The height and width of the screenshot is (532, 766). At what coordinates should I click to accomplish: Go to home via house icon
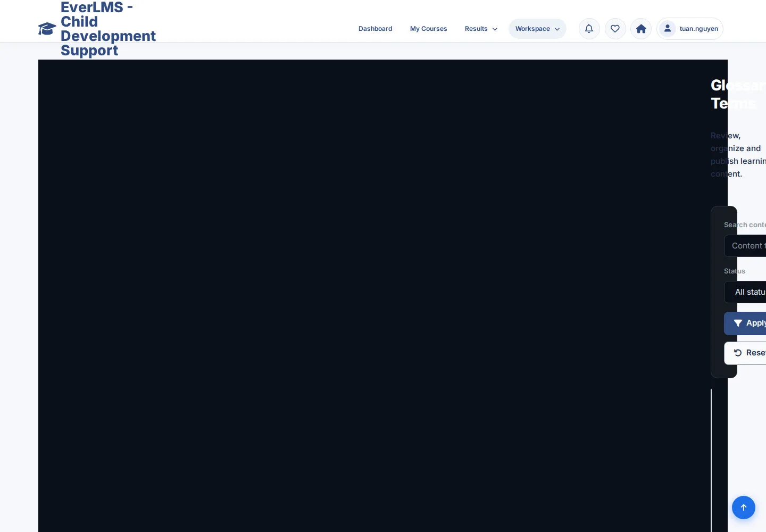[x=641, y=29]
